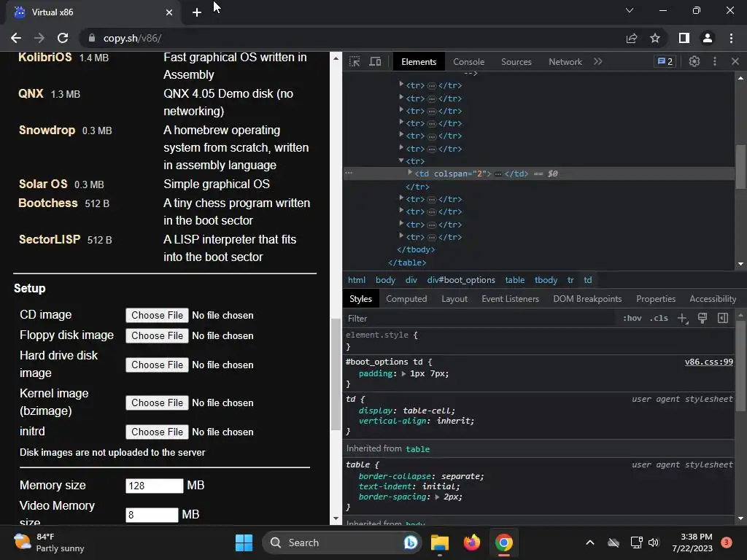Viewport: 747px width, 560px height.
Task: Choose File for Hard drive disk image
Action: click(157, 365)
